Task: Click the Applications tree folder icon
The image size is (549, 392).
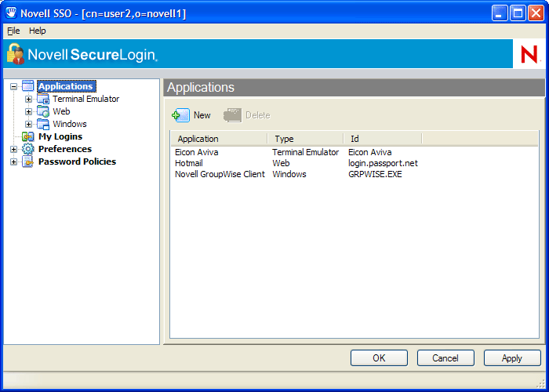Action: 28,86
